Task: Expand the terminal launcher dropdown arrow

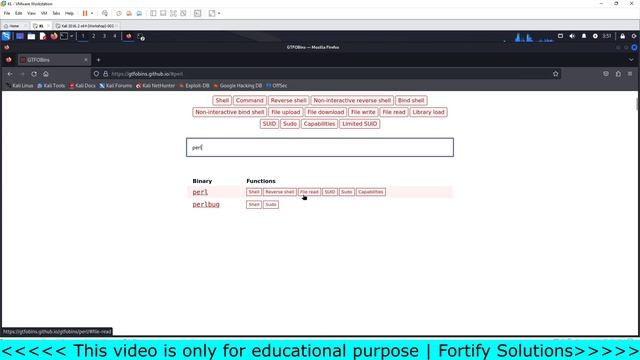Action: click(x=71, y=36)
